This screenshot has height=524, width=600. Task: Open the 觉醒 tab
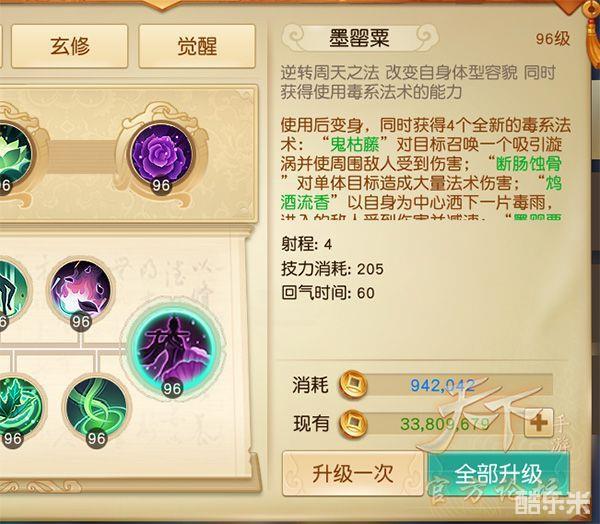tap(197, 46)
